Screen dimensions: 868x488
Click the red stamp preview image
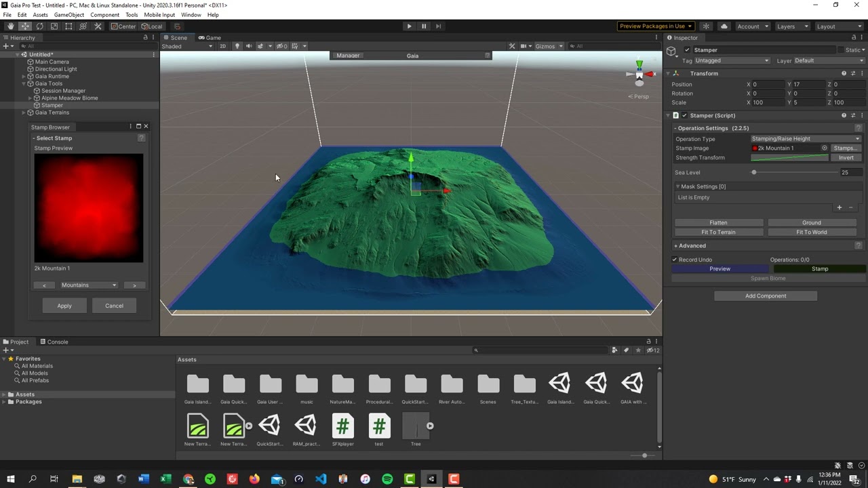[89, 208]
